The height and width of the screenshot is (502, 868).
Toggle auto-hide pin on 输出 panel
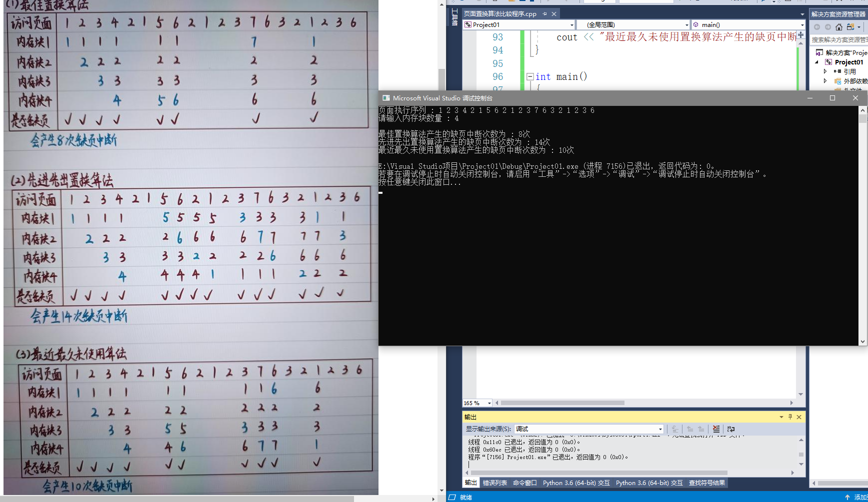pyautogui.click(x=790, y=417)
